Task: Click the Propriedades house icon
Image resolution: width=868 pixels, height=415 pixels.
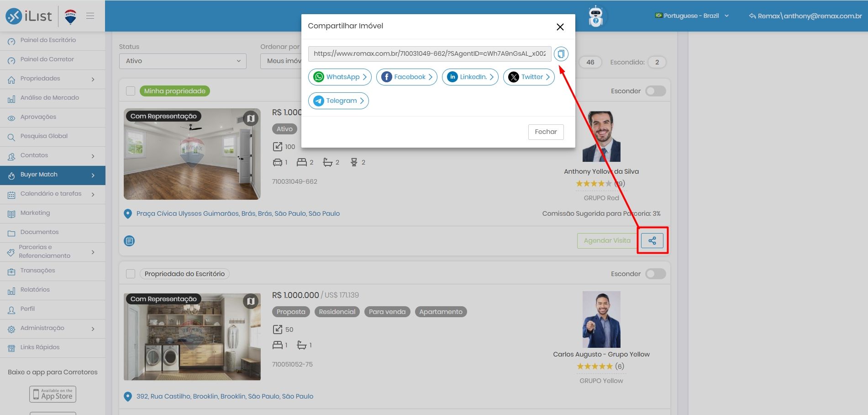Action: click(11, 79)
